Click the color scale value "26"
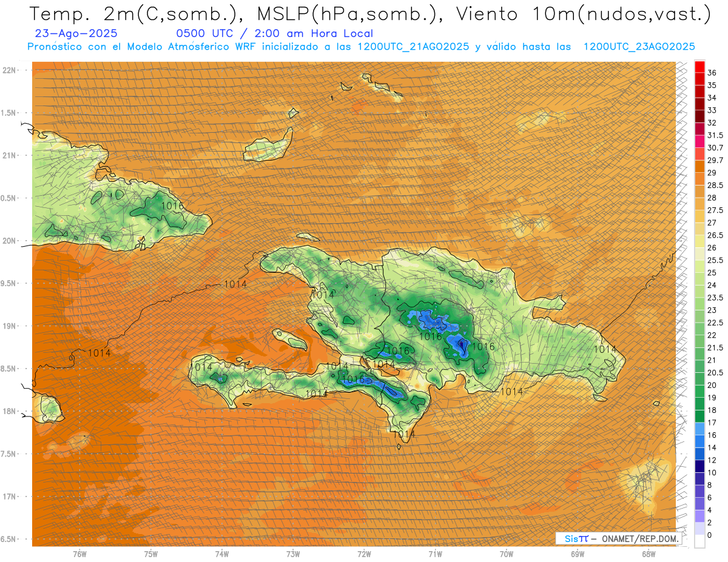728x562 pixels. click(x=712, y=248)
